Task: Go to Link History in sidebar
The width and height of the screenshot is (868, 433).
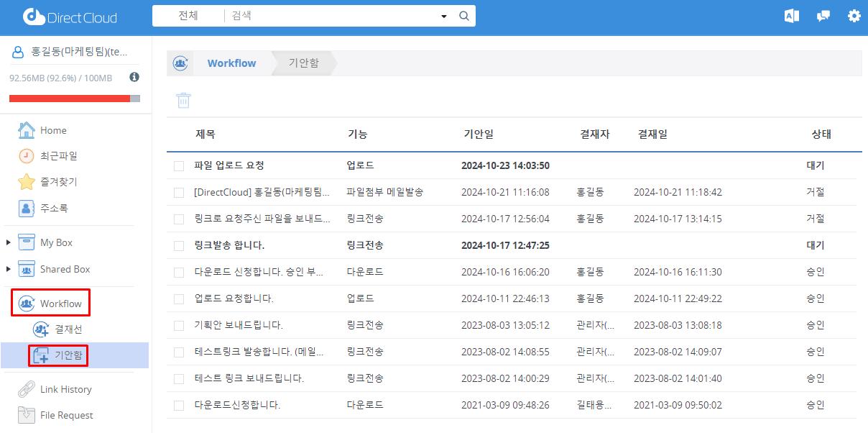Action: pos(65,389)
